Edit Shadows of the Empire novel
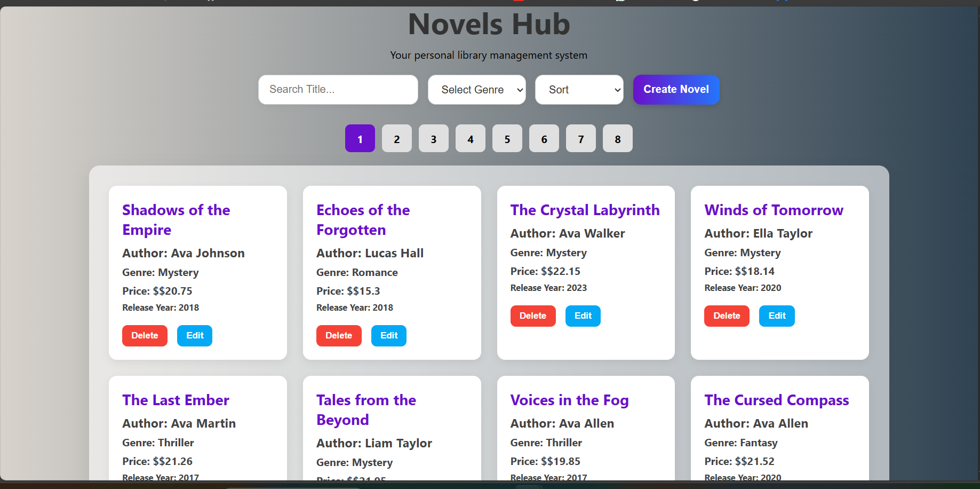Viewport: 980px width, 489px height. point(195,336)
